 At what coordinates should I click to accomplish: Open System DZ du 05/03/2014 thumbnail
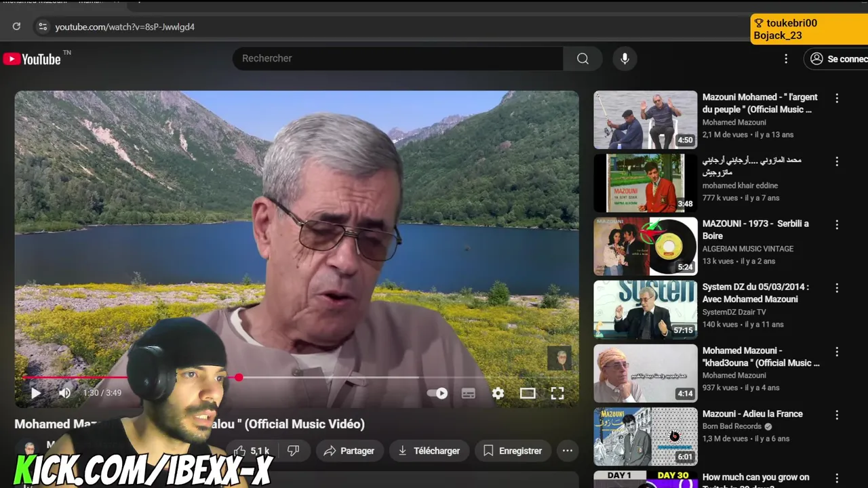(x=646, y=310)
